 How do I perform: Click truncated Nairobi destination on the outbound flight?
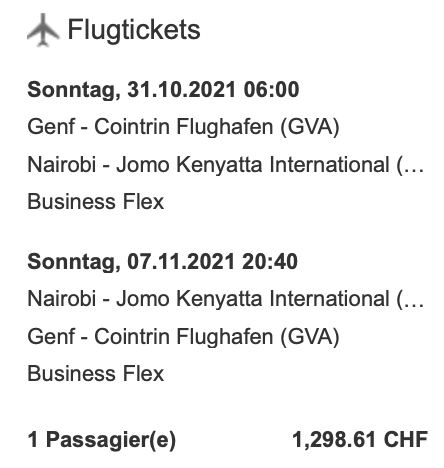coord(225,165)
